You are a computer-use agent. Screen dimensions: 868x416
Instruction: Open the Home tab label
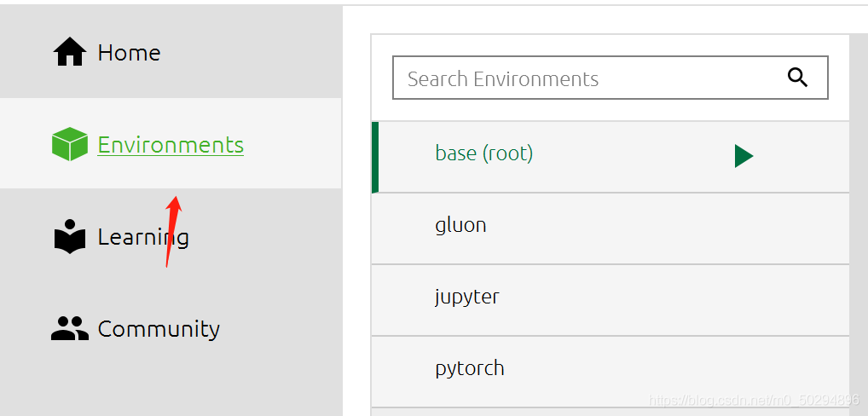point(129,53)
